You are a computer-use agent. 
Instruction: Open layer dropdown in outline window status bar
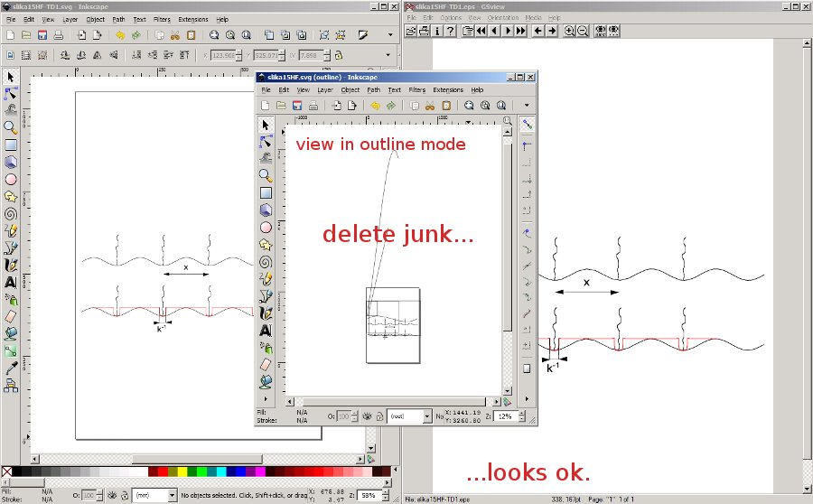[410, 416]
